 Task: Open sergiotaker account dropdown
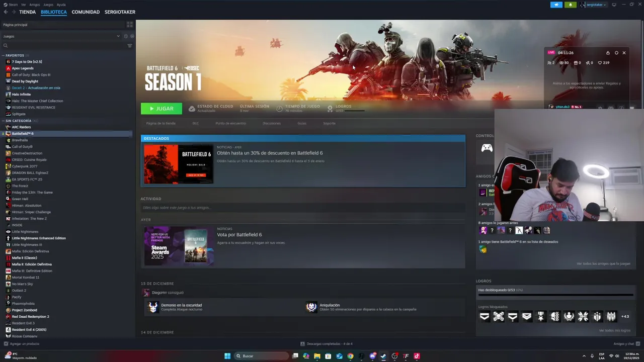click(x=593, y=5)
